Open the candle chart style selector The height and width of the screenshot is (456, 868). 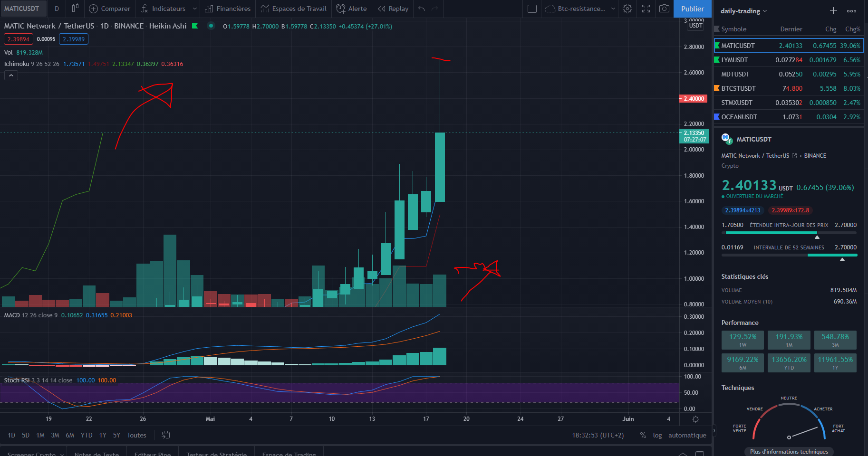[x=75, y=9]
